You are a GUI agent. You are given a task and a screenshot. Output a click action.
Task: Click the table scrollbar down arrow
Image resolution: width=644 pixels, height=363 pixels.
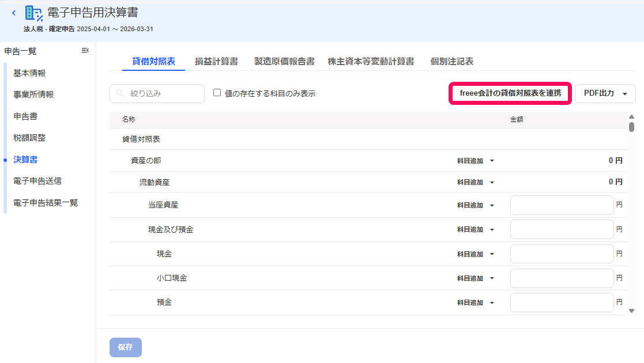click(632, 311)
